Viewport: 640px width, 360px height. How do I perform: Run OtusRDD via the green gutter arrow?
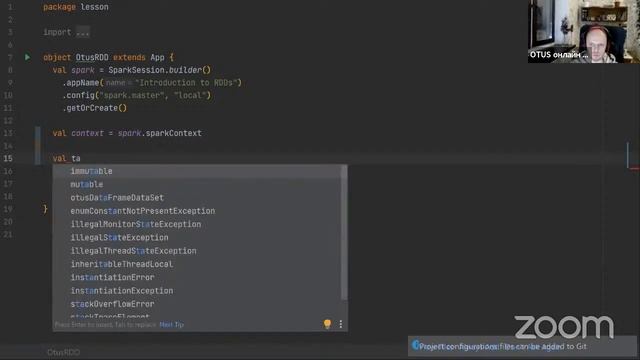point(27,57)
